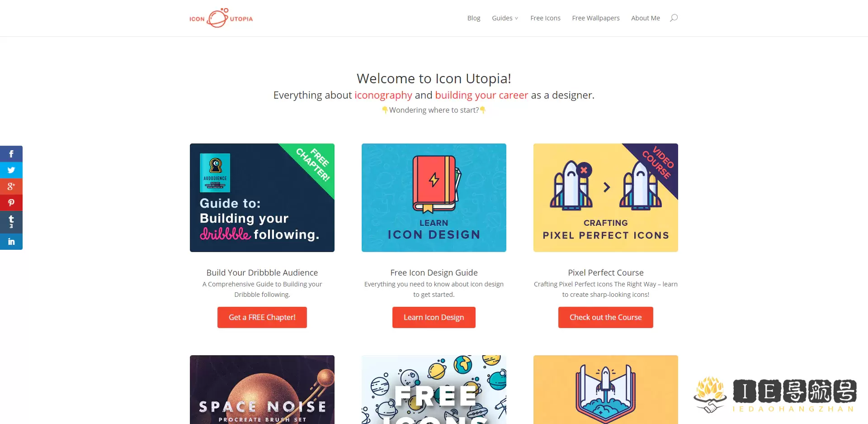This screenshot has width=868, height=424.
Task: Expand the Guides dropdown menu
Action: coord(505,18)
